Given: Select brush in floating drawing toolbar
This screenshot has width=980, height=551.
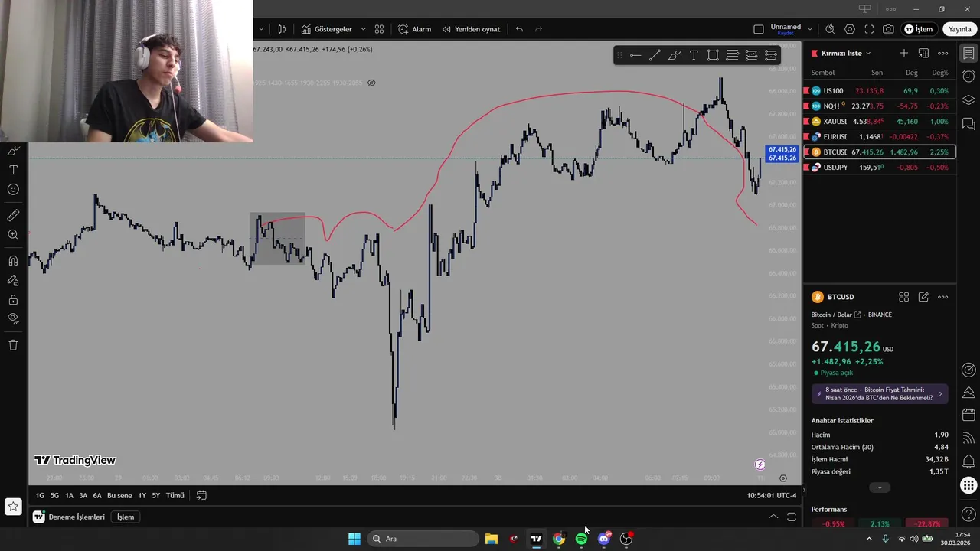Looking at the screenshot, I should point(674,55).
